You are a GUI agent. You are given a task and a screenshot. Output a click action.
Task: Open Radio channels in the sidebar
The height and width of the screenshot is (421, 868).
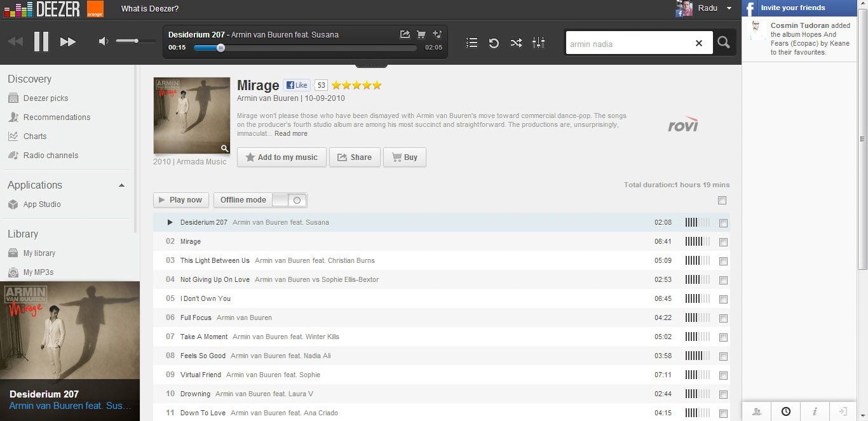(51, 156)
